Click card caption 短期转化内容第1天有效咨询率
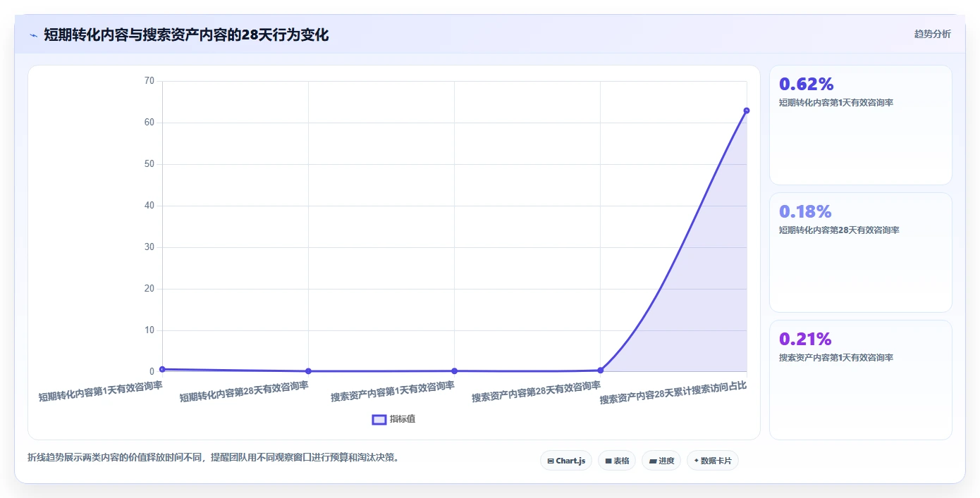 point(836,103)
